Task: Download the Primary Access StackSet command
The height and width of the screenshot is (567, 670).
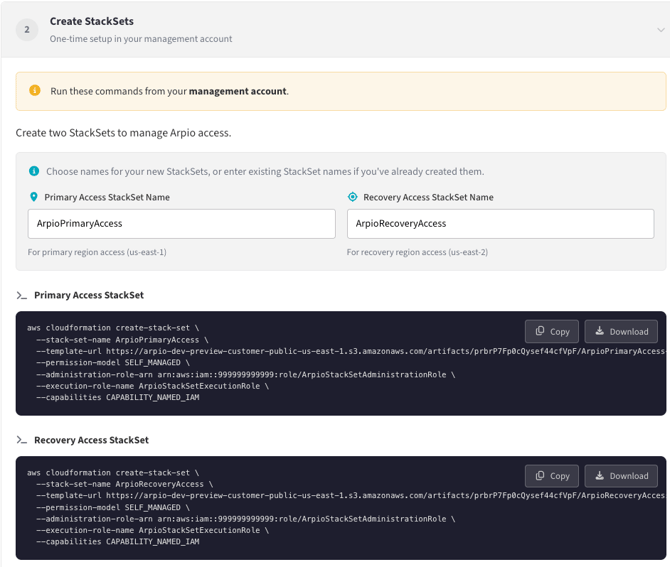Action: (x=621, y=331)
